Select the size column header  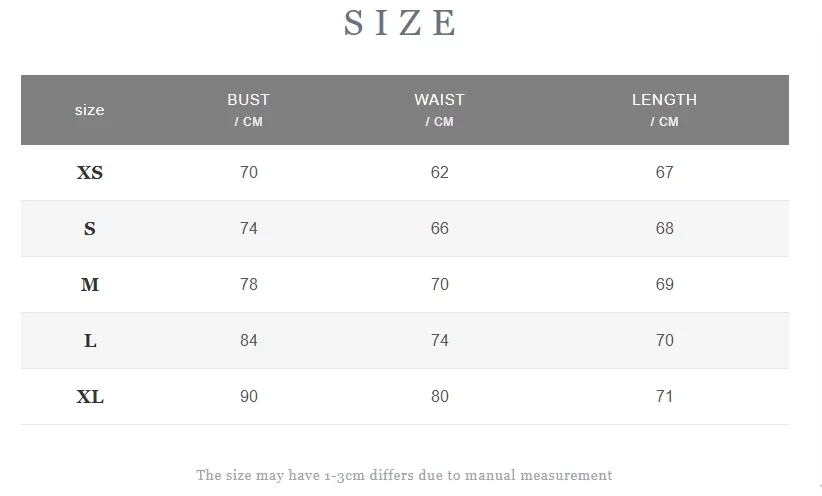90,110
